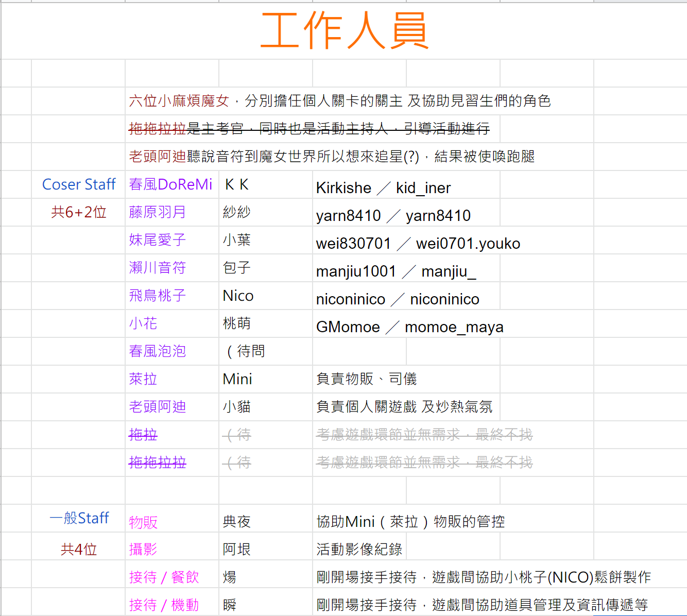Click the Mini cell
Screen dimensions: 687x616
[x=266, y=379]
